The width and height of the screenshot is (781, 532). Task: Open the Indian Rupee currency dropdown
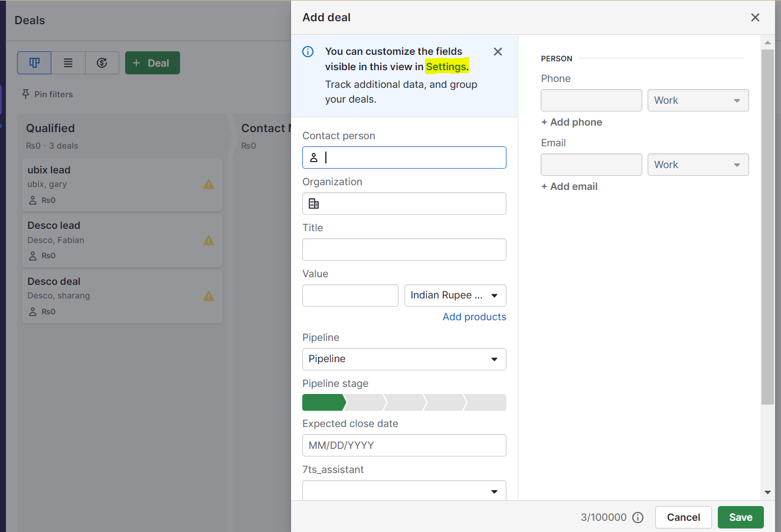click(x=455, y=295)
